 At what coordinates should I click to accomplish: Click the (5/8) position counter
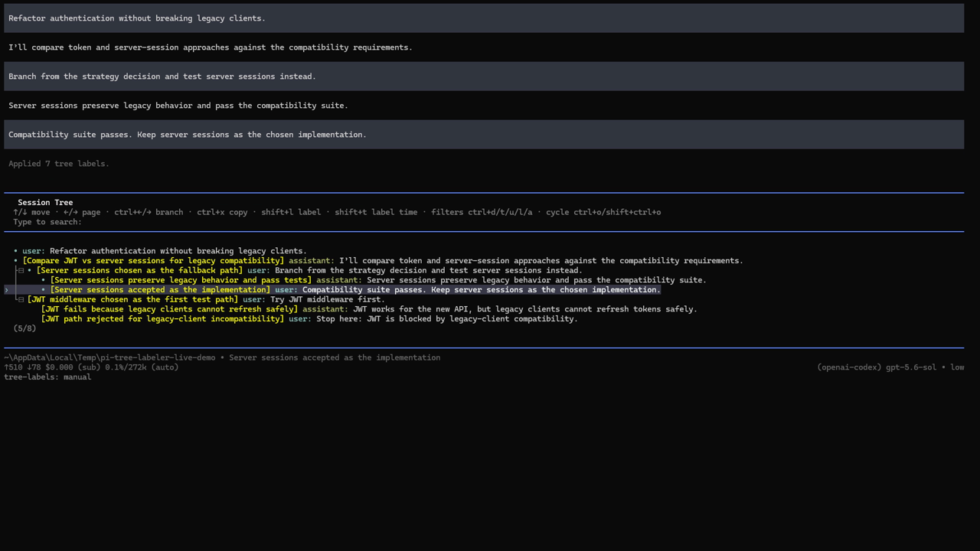[24, 328]
